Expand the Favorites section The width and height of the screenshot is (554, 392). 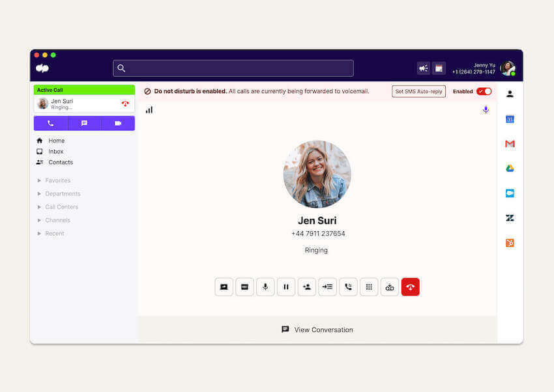57,180
